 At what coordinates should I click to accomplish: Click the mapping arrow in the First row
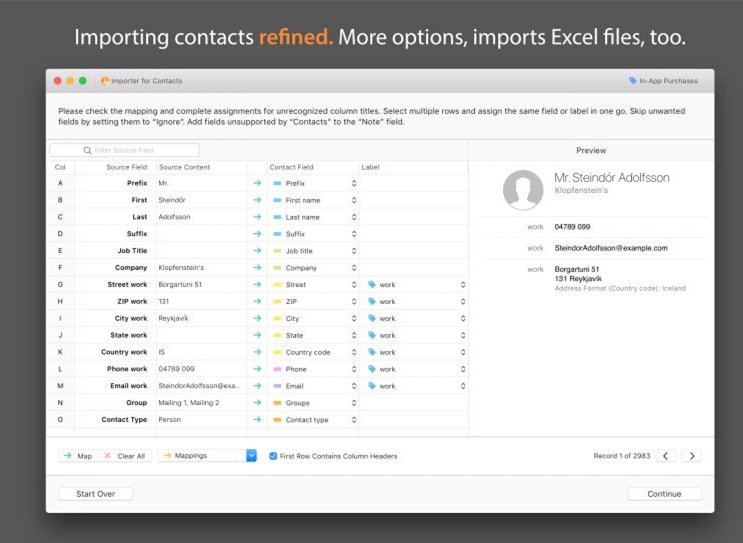tap(257, 200)
